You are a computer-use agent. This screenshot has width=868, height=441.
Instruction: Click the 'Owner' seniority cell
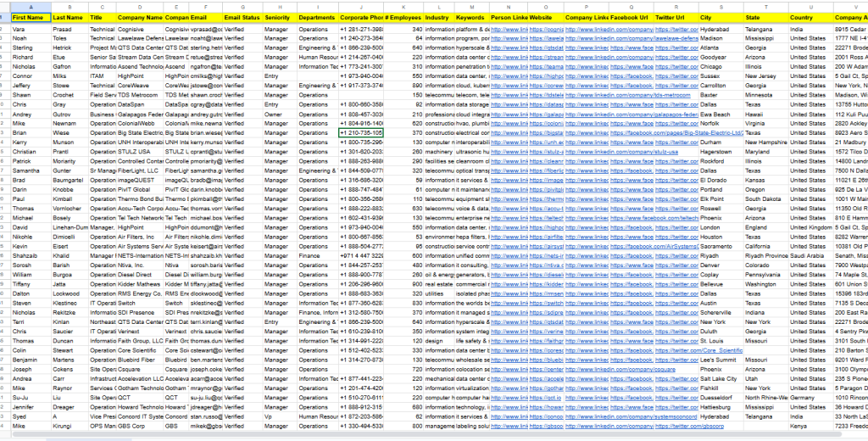[280, 114]
